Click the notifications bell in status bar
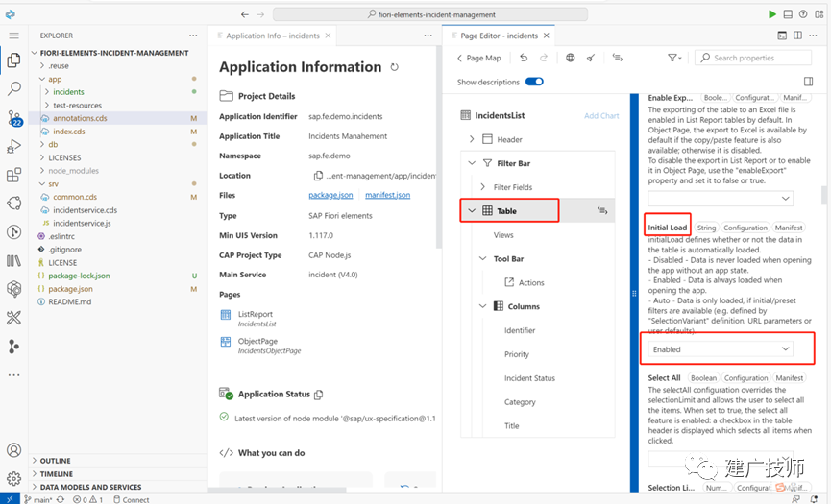Viewport: 831px width, 504px height. click(815, 499)
